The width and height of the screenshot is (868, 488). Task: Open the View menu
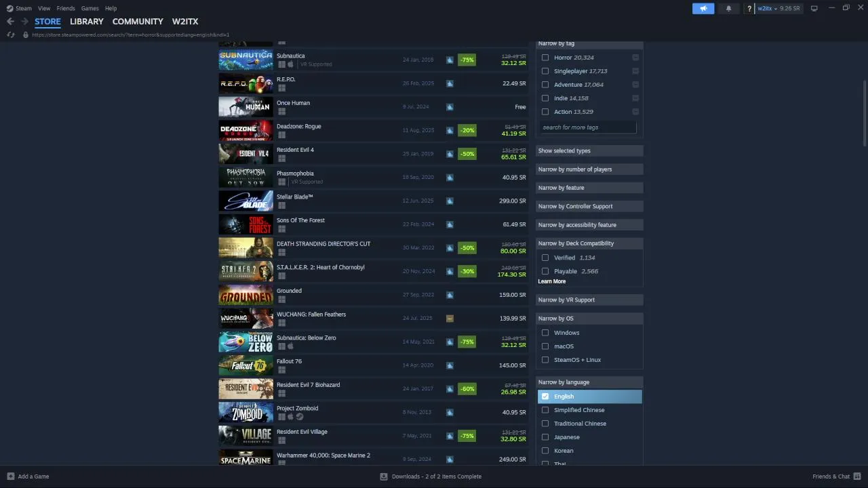coord(44,8)
